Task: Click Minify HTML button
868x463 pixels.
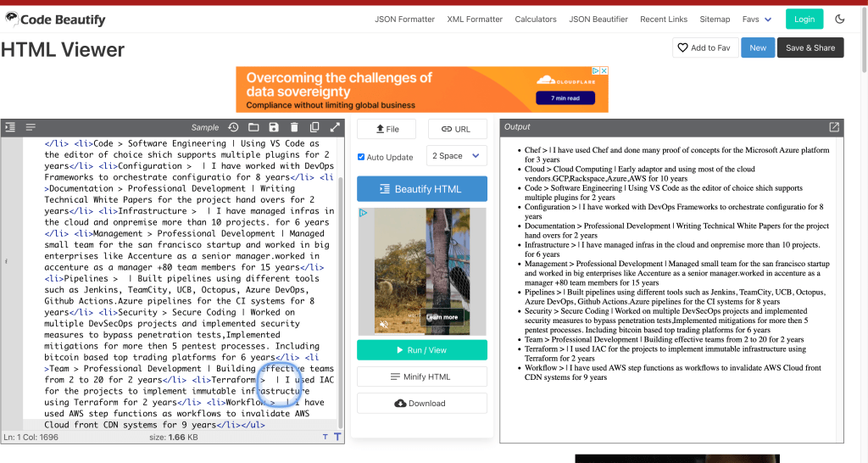Action: pyautogui.click(x=422, y=377)
